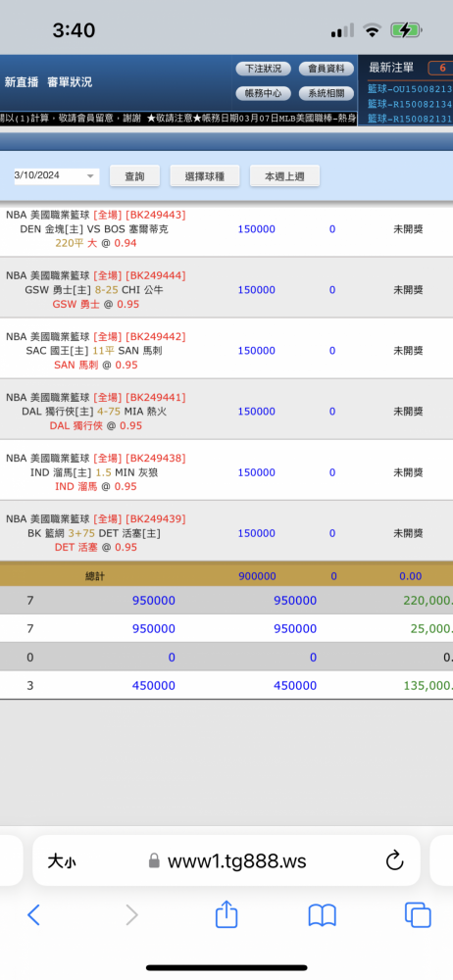453x980 pixels.
Task: Click the 本週上週 button
Action: tap(284, 176)
